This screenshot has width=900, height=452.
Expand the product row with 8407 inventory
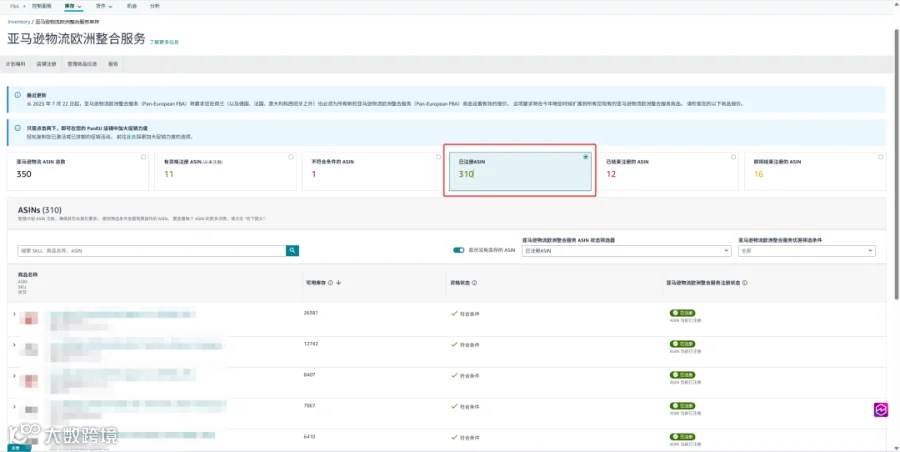pyautogui.click(x=14, y=376)
